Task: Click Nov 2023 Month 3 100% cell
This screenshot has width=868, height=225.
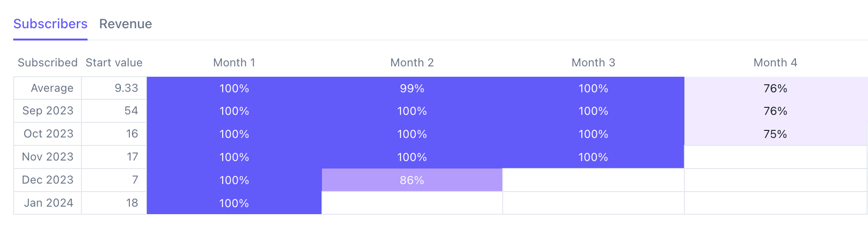Action: (593, 157)
